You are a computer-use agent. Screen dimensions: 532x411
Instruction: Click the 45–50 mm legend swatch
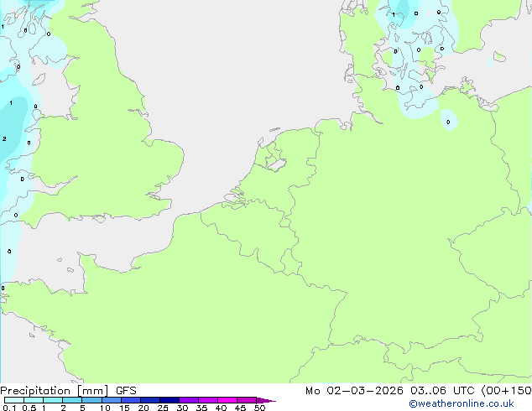tap(247, 400)
